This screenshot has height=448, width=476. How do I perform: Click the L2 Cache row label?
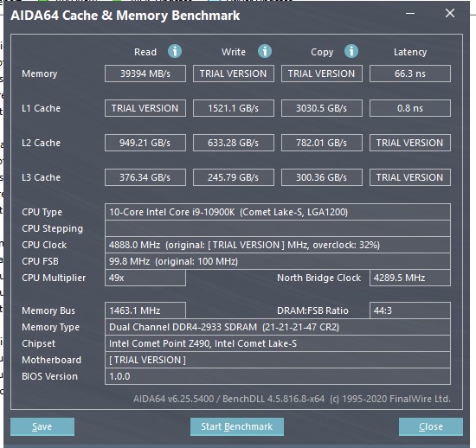pyautogui.click(x=41, y=143)
